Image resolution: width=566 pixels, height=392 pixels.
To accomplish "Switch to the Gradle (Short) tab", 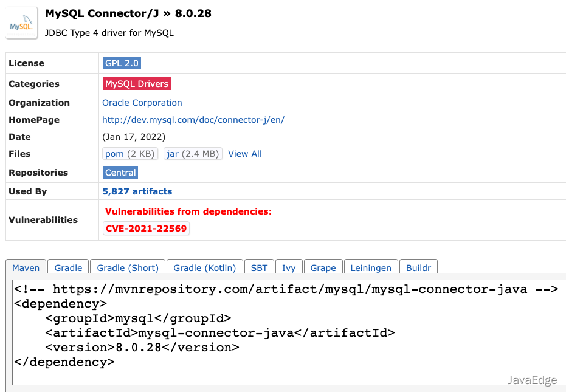I will click(x=128, y=268).
